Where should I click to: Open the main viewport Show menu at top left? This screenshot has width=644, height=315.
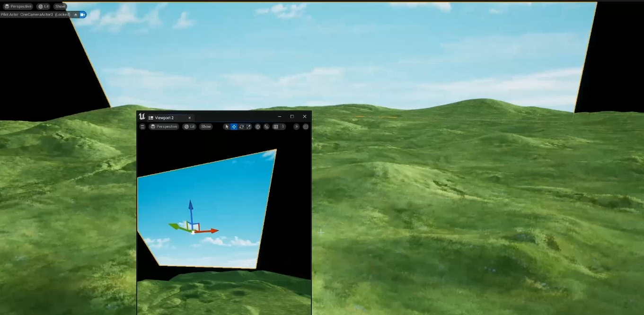60,7
